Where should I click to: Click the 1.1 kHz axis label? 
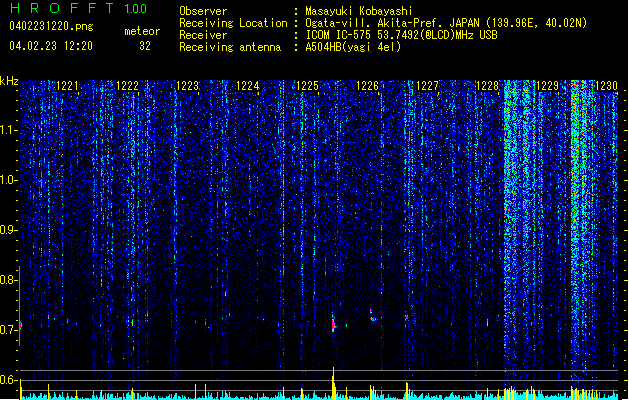point(9,131)
